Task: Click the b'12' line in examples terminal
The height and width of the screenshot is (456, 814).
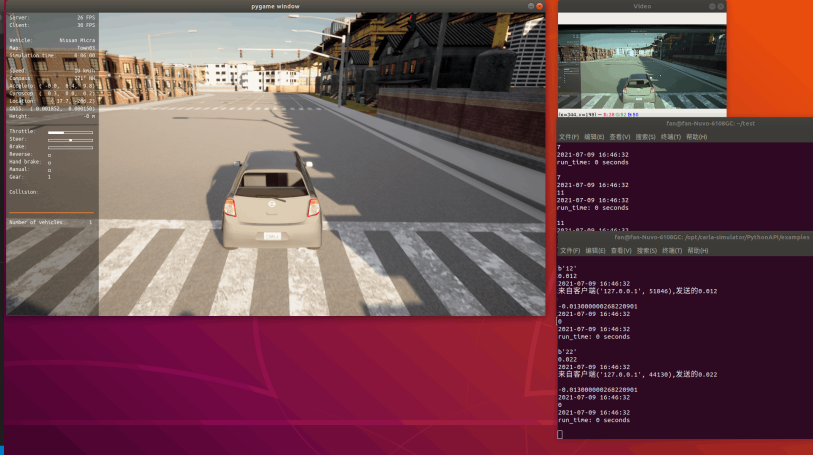Action: pyautogui.click(x=567, y=269)
